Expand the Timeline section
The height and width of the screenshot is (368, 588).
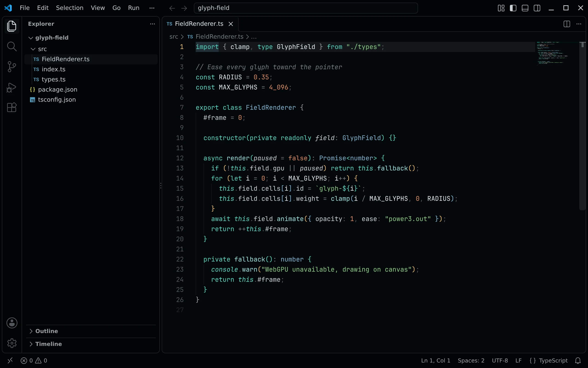(x=91, y=344)
